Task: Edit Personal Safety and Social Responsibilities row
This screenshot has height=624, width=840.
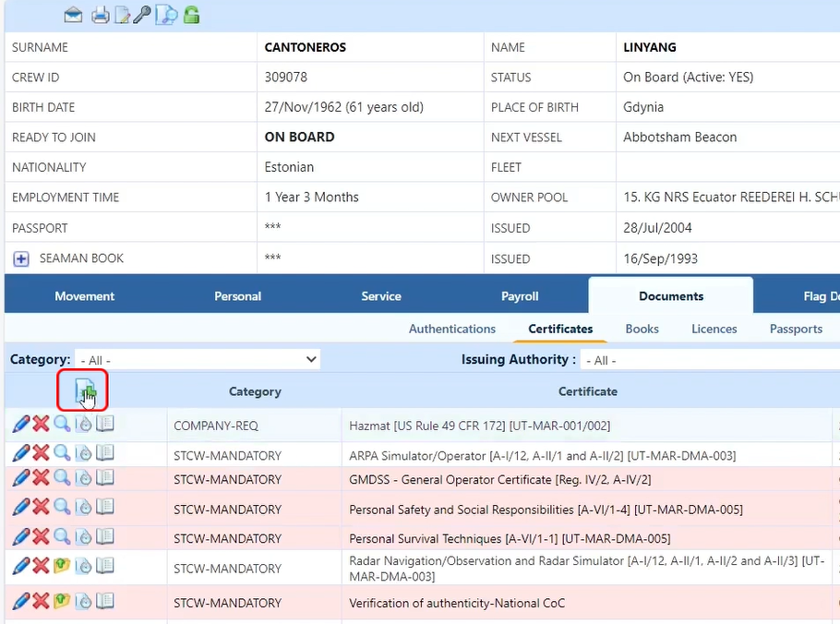Action: pyautogui.click(x=21, y=507)
